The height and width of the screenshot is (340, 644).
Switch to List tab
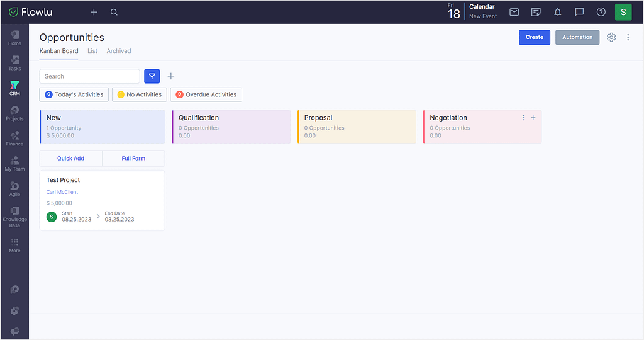point(92,51)
